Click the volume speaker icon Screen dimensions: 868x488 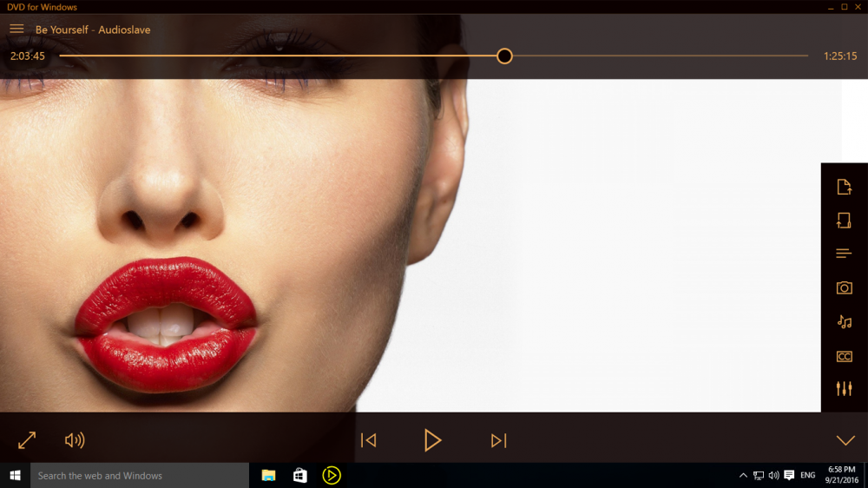[x=75, y=440]
